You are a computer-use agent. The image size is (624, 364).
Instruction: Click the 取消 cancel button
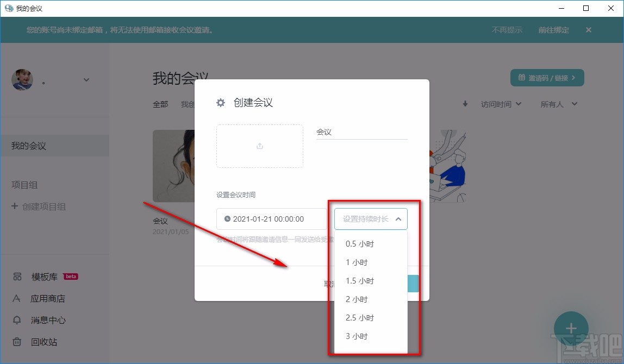330,283
